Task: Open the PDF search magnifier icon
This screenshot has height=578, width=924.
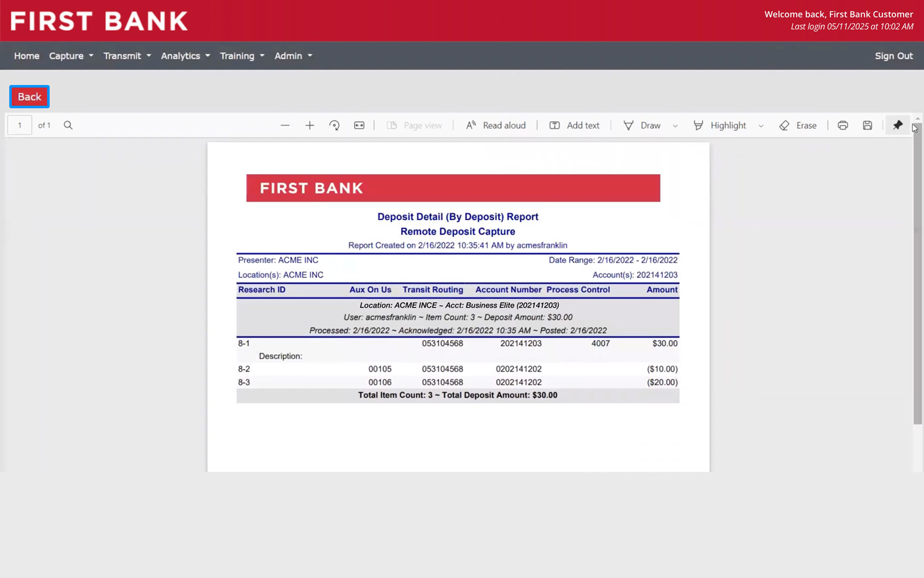Action: point(68,126)
